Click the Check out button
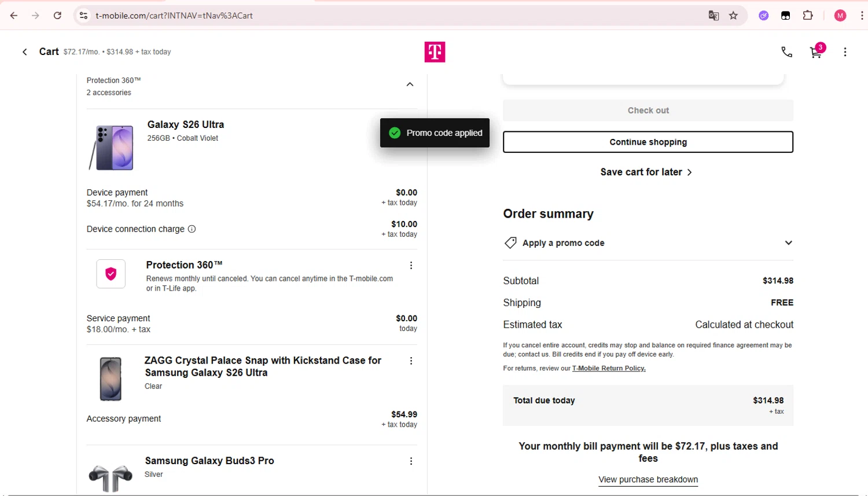Image resolution: width=868 pixels, height=496 pixels. tap(648, 111)
